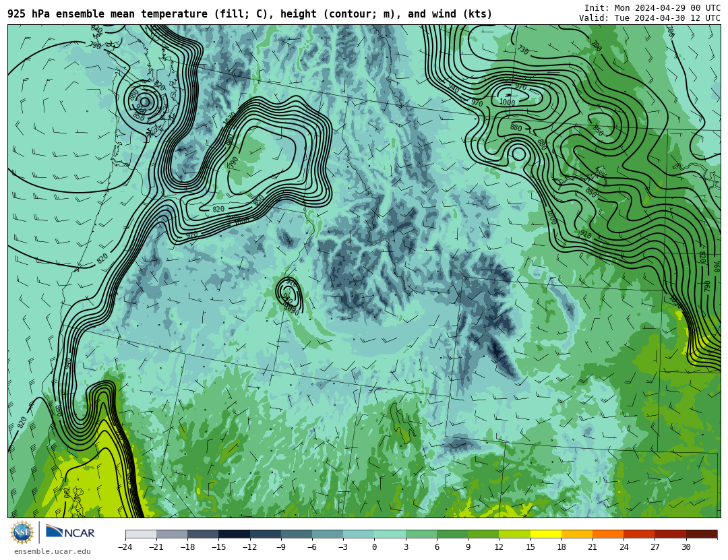
Task: Pick the darkest navy swatch between -15 and -12
Action: [234, 534]
